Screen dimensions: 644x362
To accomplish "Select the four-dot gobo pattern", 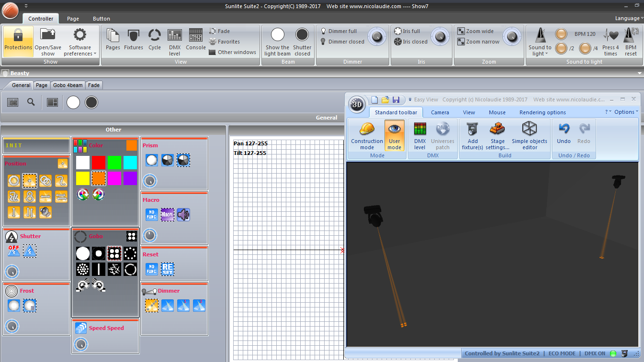I will [114, 253].
